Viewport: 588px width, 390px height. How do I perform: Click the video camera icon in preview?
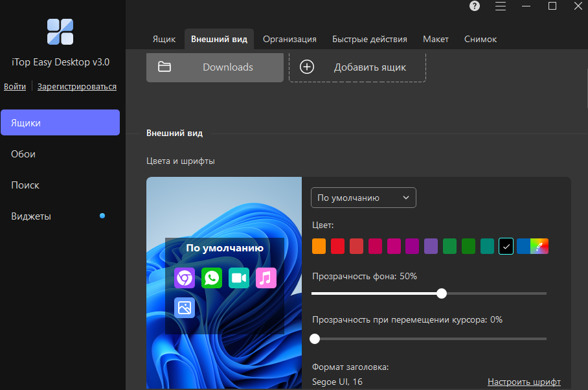click(239, 278)
